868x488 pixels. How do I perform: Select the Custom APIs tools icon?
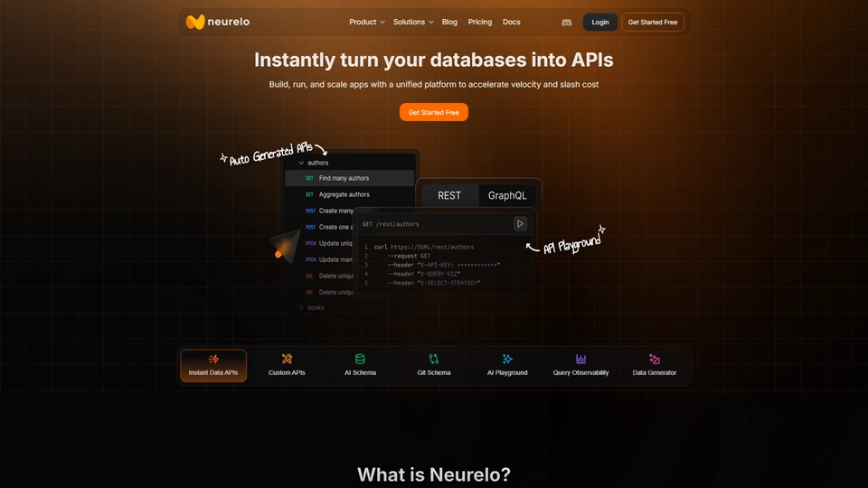pyautogui.click(x=287, y=359)
